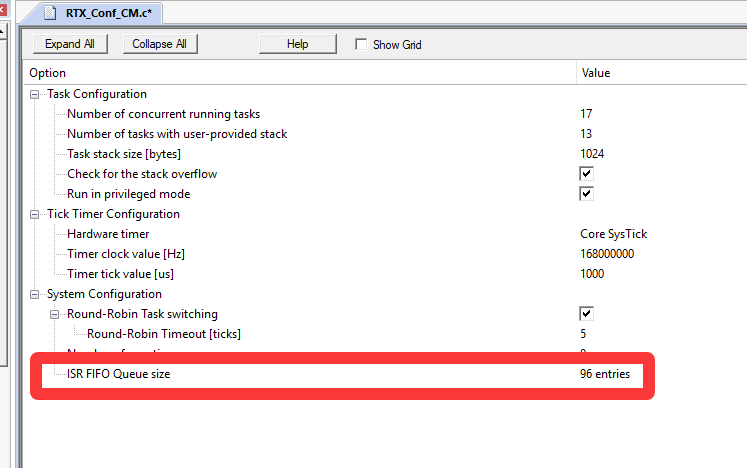
Task: Open the Help button
Action: [297, 44]
